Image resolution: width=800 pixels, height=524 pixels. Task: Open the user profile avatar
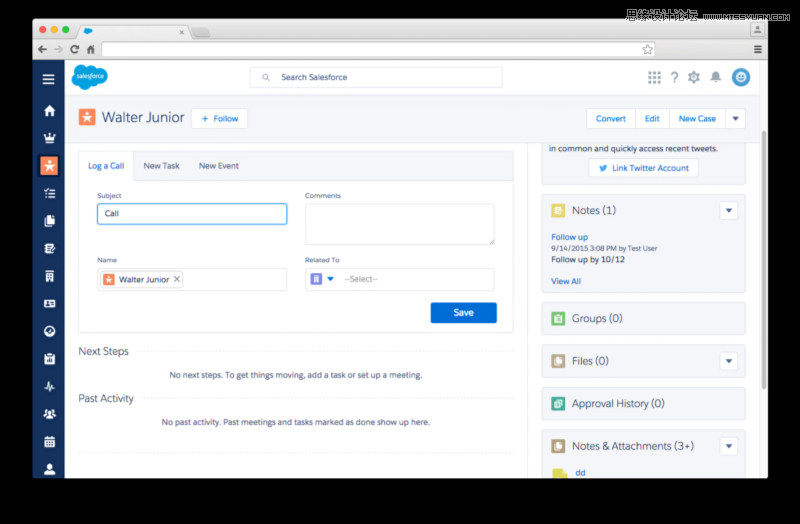coord(741,77)
